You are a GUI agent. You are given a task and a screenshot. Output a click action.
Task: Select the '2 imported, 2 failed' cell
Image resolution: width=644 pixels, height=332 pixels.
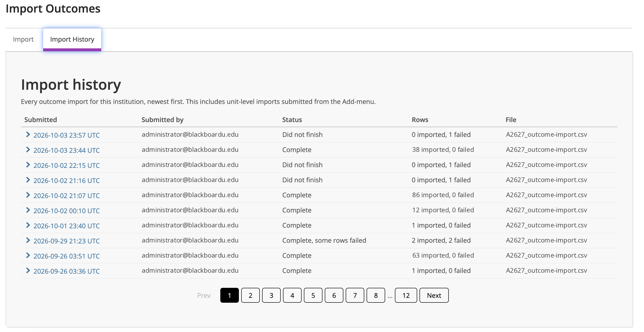[441, 240]
